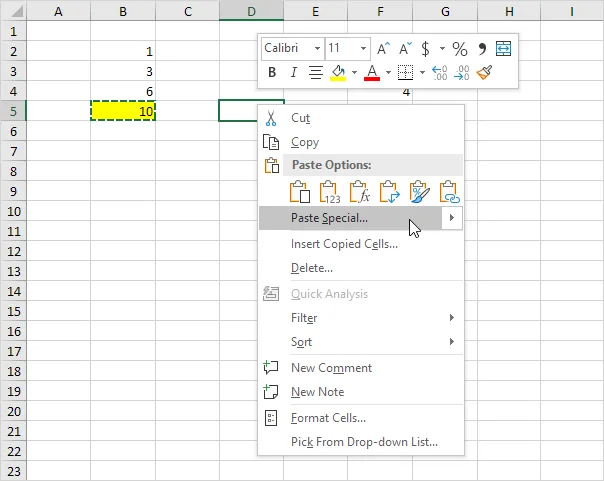Click Increase Decimal icon

click(440, 73)
